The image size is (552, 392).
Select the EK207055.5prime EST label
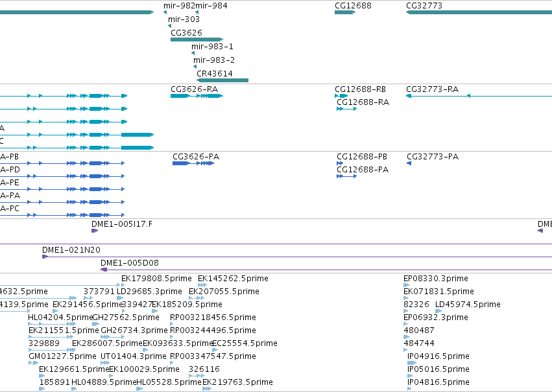pos(224,292)
